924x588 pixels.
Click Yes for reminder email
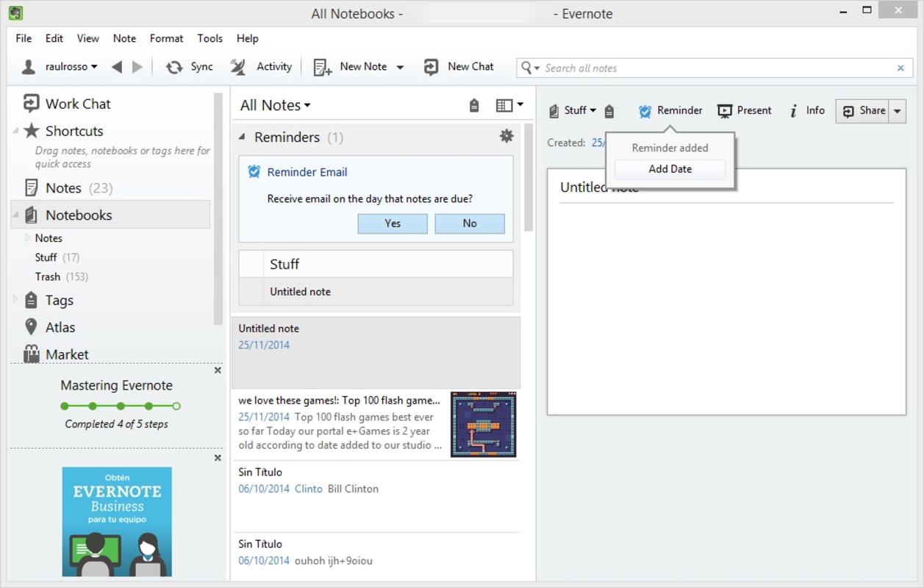(393, 223)
